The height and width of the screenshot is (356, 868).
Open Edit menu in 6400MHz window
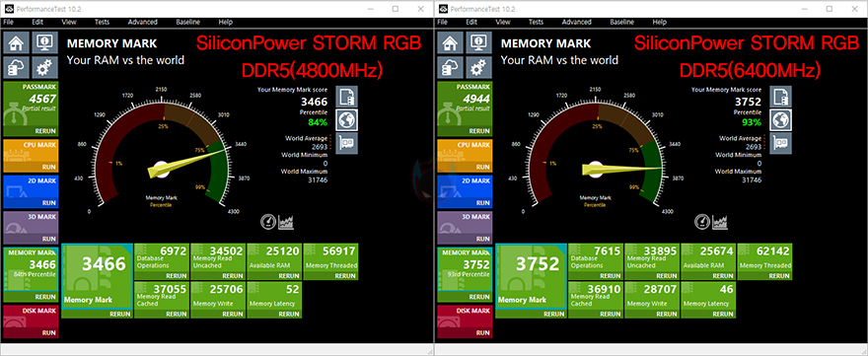pos(471,22)
